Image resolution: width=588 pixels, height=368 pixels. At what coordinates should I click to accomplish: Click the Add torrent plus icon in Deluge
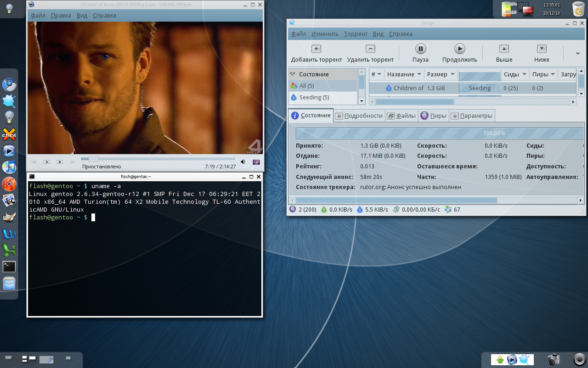pos(316,49)
